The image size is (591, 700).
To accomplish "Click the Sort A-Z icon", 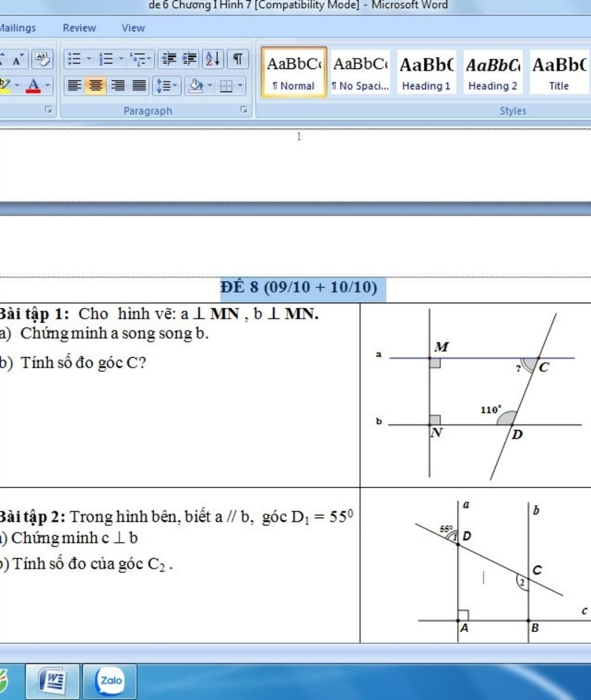I will 212,58.
